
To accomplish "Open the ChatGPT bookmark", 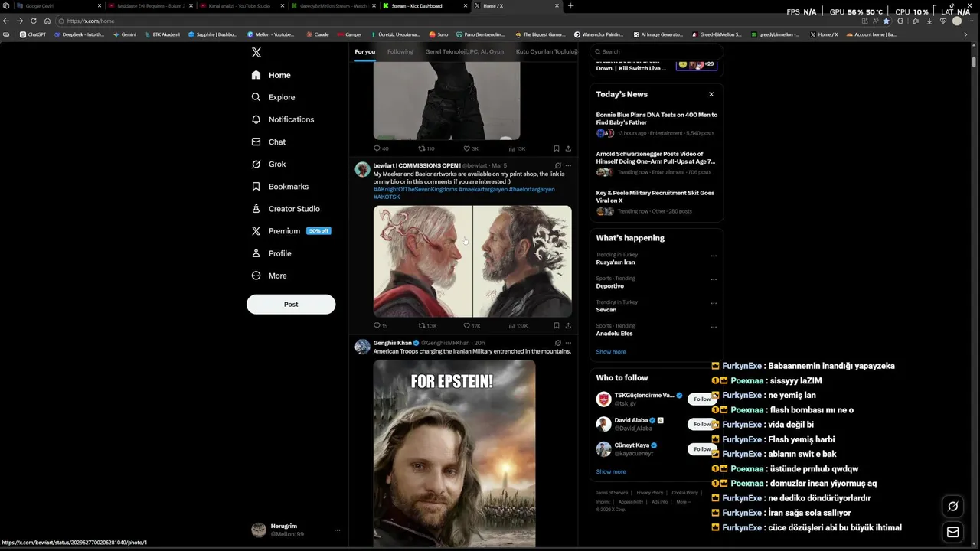I will [x=33, y=34].
